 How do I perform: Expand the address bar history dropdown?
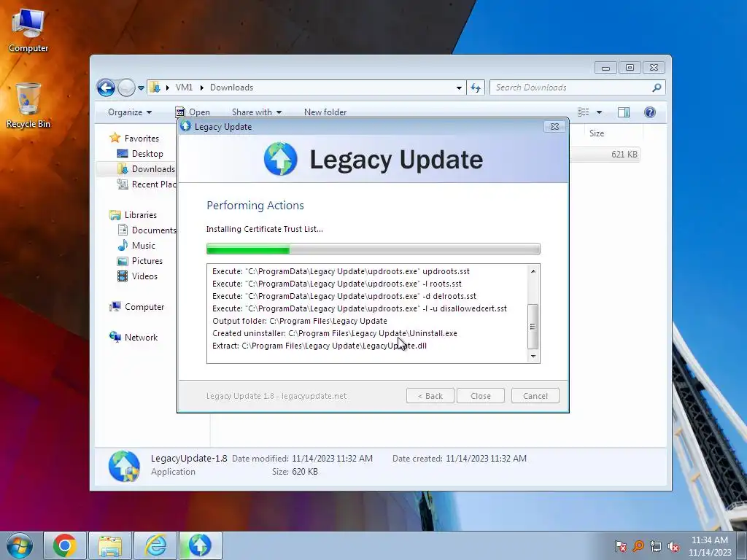(x=459, y=87)
